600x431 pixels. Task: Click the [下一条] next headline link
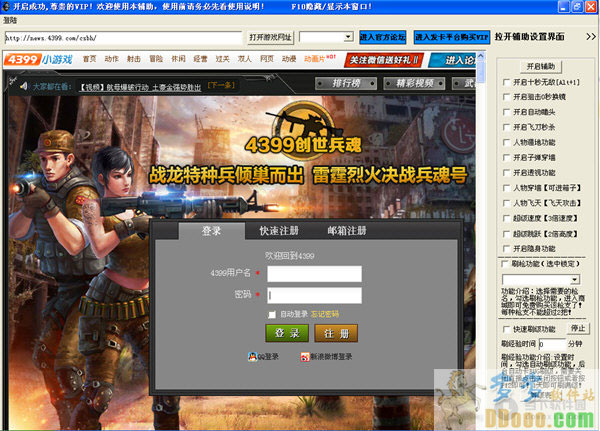(222, 85)
